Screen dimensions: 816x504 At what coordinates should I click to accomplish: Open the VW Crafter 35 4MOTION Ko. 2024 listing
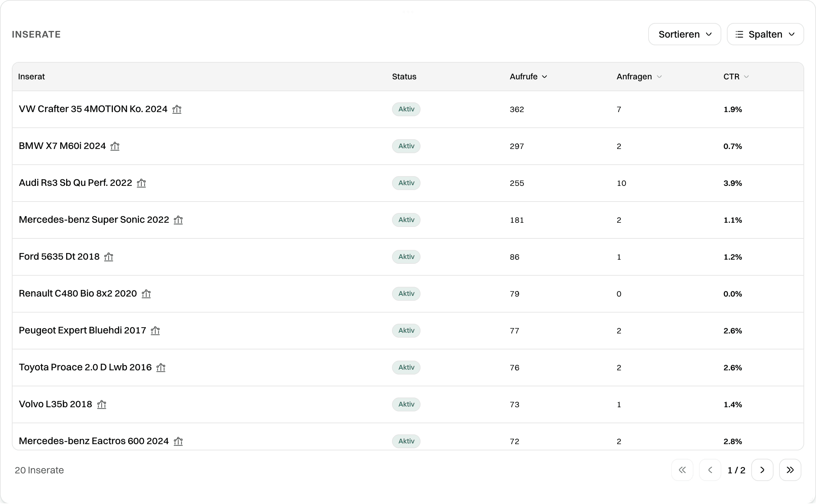(93, 109)
